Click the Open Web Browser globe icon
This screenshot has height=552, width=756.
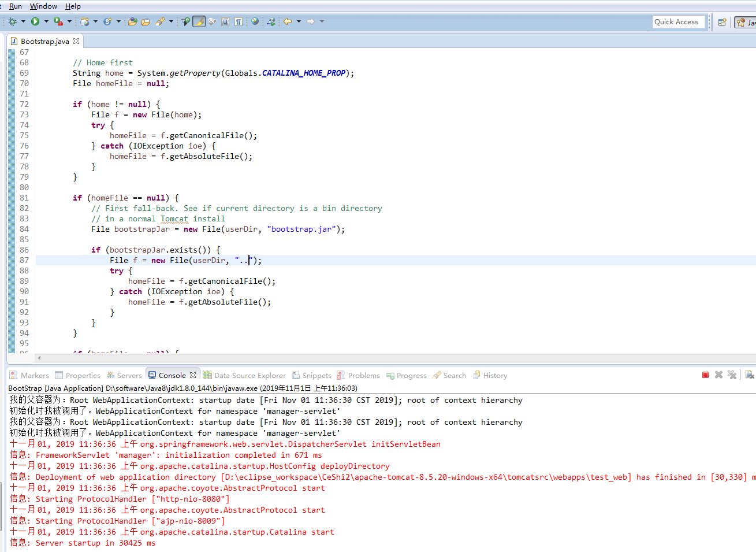tap(255, 21)
